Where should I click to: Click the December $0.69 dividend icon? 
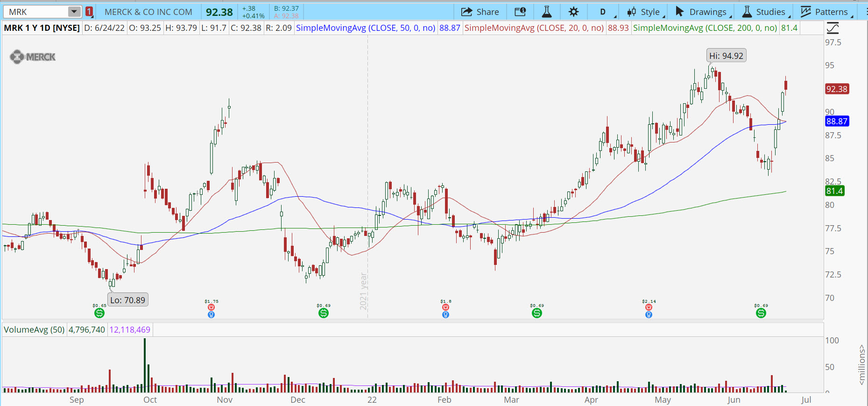[x=324, y=313]
